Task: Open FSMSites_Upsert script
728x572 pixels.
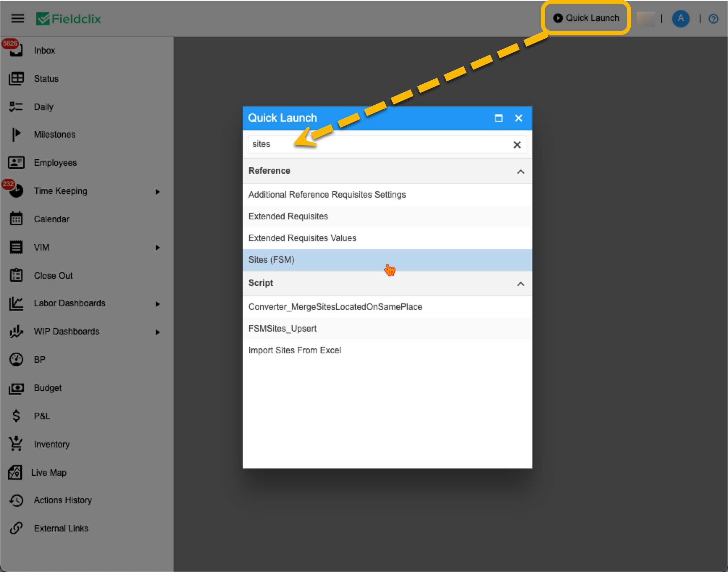Action: (x=283, y=329)
